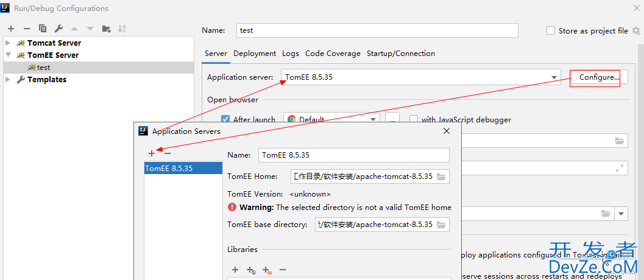
Task: Add new run configuration with plus icon
Action: [x=11, y=29]
